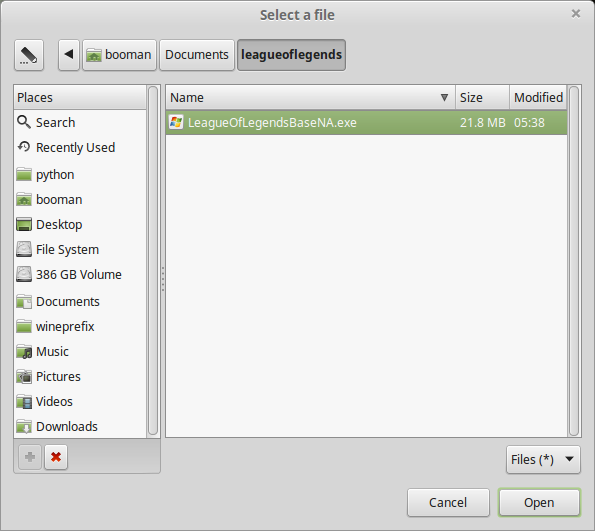Go to the booman path button
The width and height of the screenshot is (595, 531).
point(120,55)
